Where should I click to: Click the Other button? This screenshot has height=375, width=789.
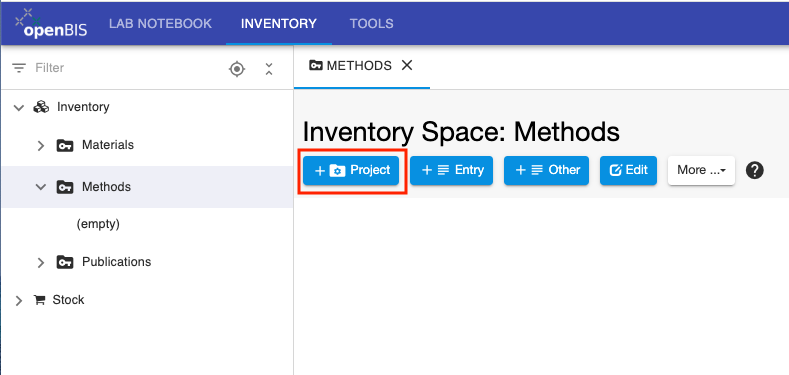546,170
